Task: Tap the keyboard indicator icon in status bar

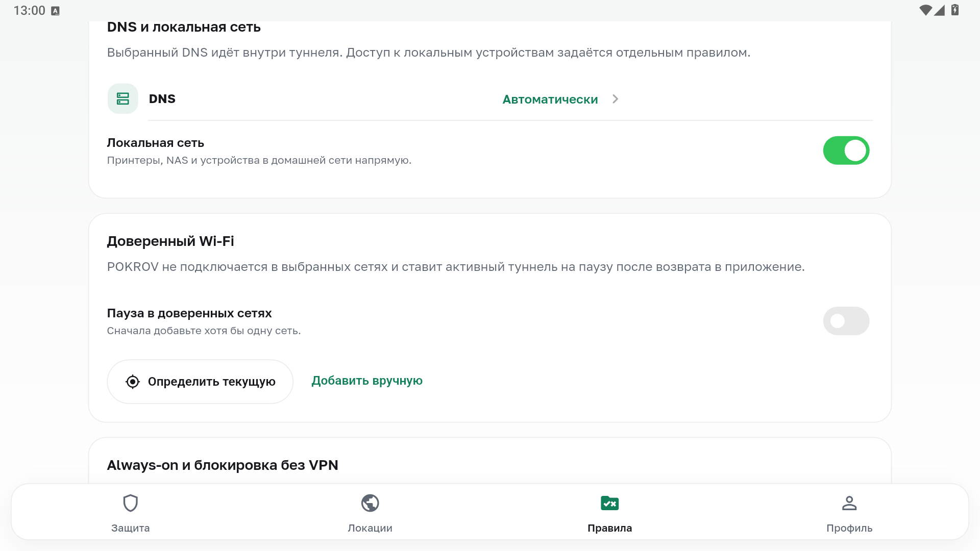Action: (x=56, y=11)
